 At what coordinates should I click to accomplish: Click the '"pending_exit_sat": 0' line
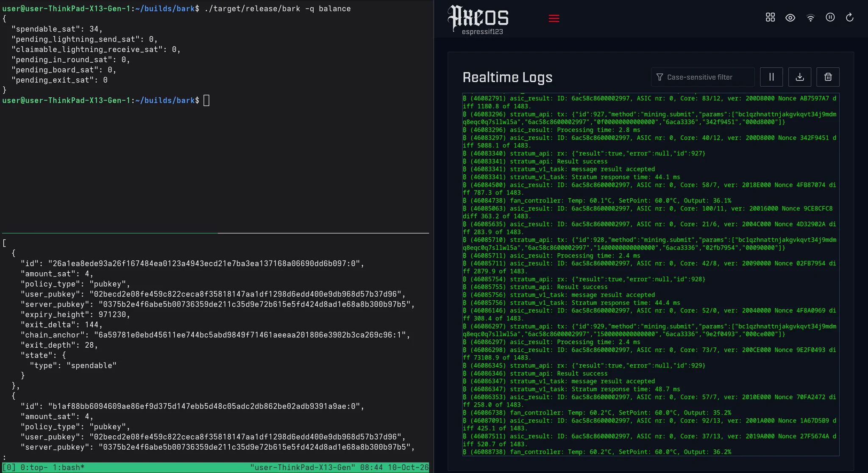(x=59, y=80)
